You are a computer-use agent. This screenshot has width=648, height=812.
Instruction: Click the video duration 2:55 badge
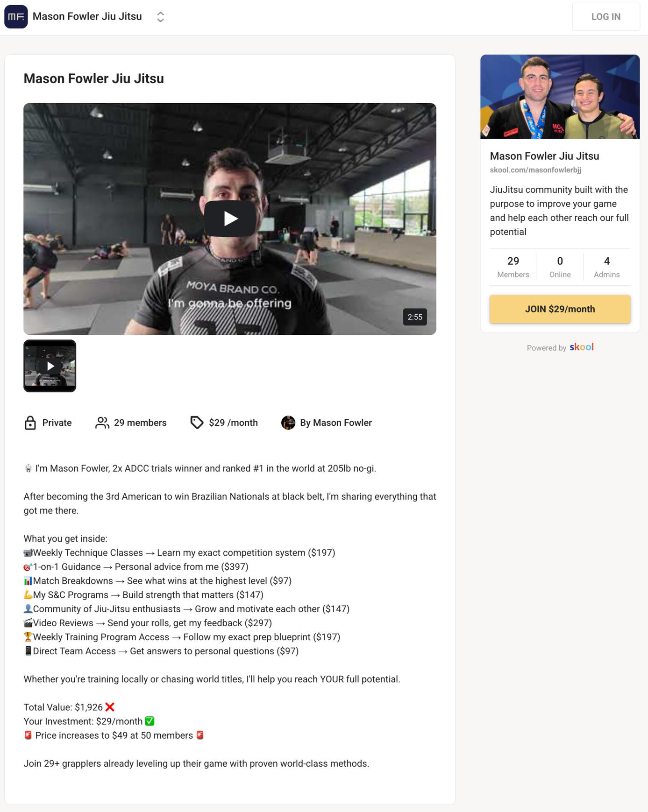pos(415,317)
